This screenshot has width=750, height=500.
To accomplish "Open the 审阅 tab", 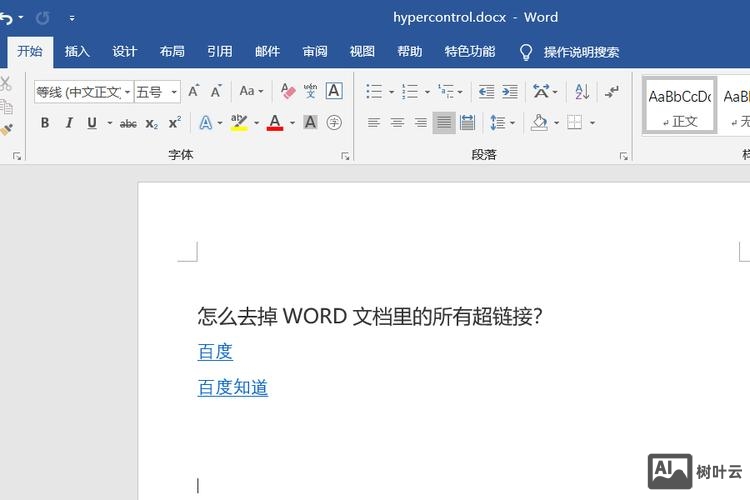I will click(x=315, y=51).
